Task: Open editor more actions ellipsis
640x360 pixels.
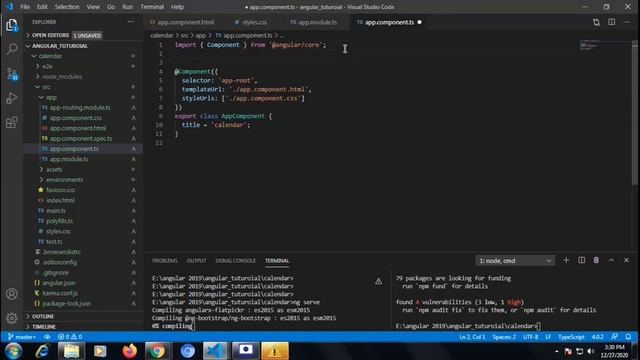Action: [x=627, y=22]
